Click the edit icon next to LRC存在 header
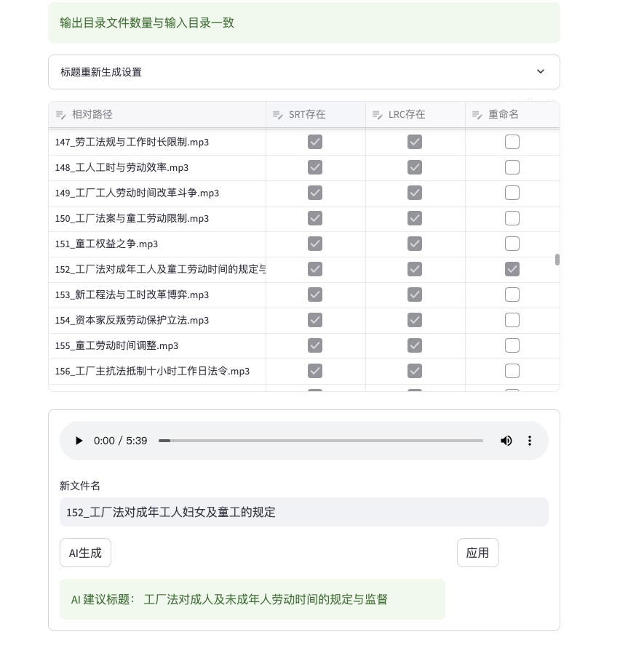The image size is (644, 653). [378, 114]
